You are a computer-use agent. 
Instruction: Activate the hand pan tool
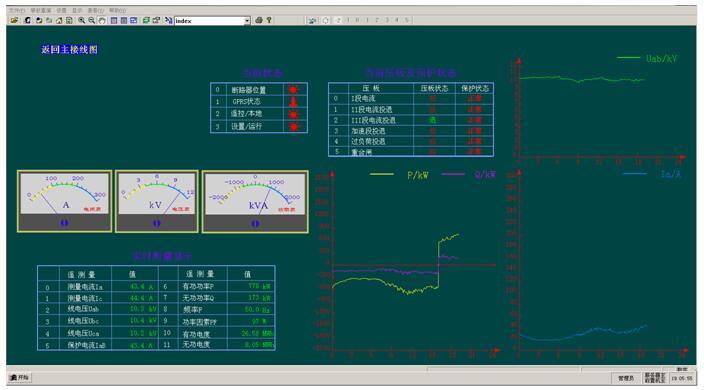(x=102, y=20)
